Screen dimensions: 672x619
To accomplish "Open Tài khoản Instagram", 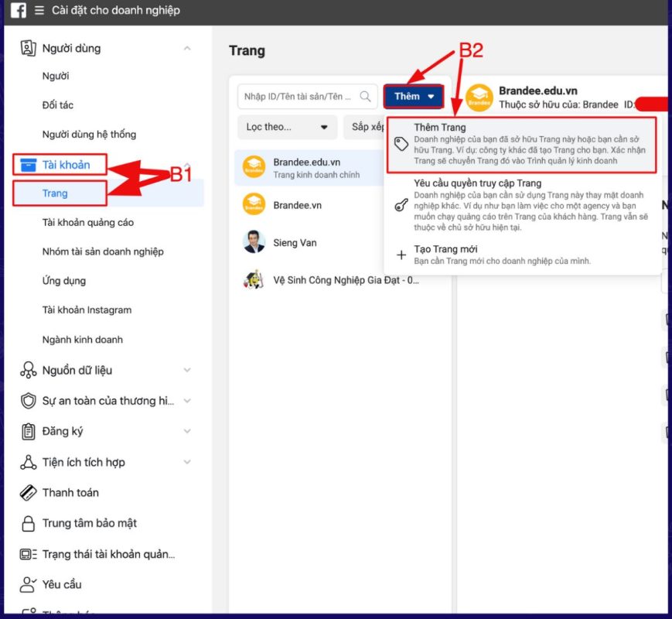I will tap(87, 310).
